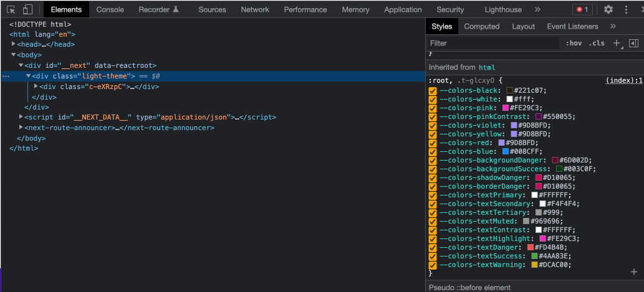The width and height of the screenshot is (644, 292).
Task: Show more DevTools tabs chevron
Action: 537,9
